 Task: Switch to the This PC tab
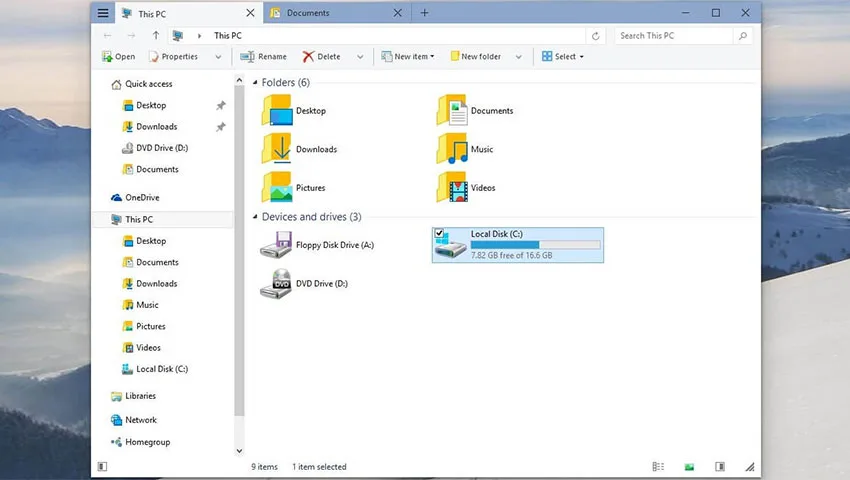[188, 13]
